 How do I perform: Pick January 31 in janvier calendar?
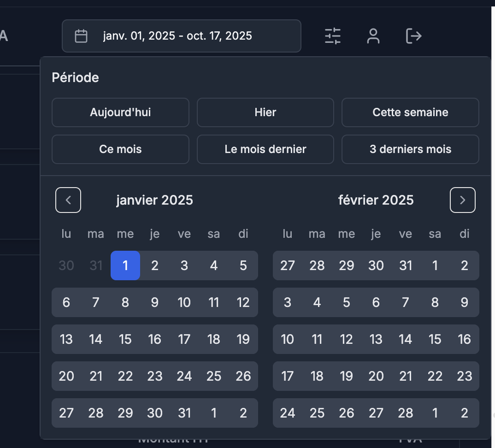click(184, 413)
